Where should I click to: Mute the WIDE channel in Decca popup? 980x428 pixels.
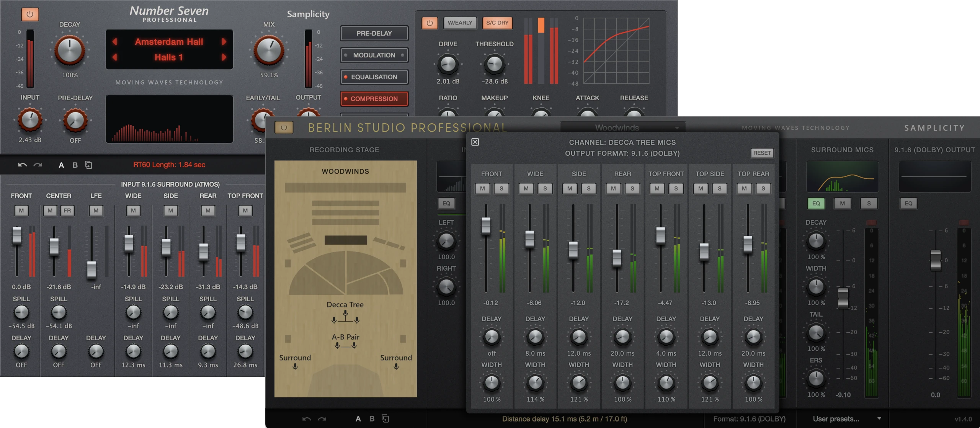[x=526, y=189]
